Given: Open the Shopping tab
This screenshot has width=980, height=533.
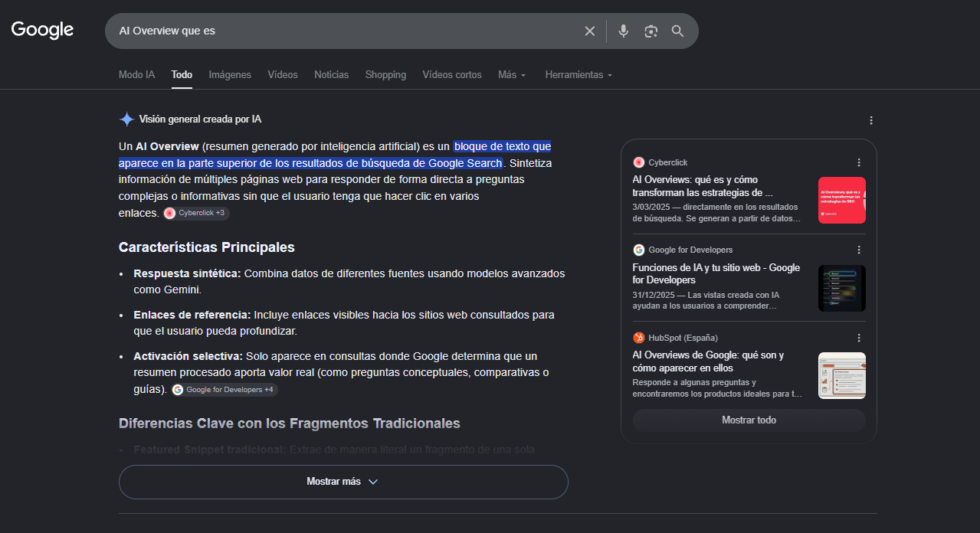Looking at the screenshot, I should tap(385, 75).
